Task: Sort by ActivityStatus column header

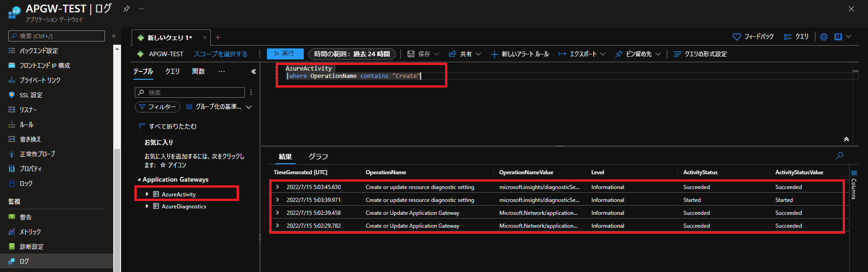Action: [700, 172]
